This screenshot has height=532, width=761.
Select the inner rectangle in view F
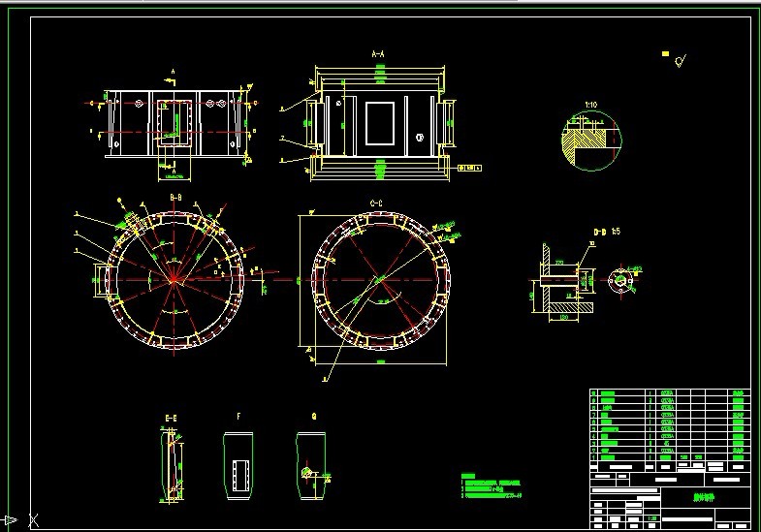click(240, 475)
